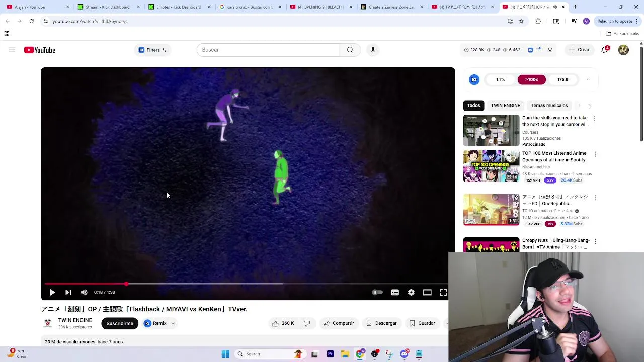Image resolution: width=644 pixels, height=362 pixels.
Task: Expand the dropdown arrow next to Remix
Action: tap(173, 323)
